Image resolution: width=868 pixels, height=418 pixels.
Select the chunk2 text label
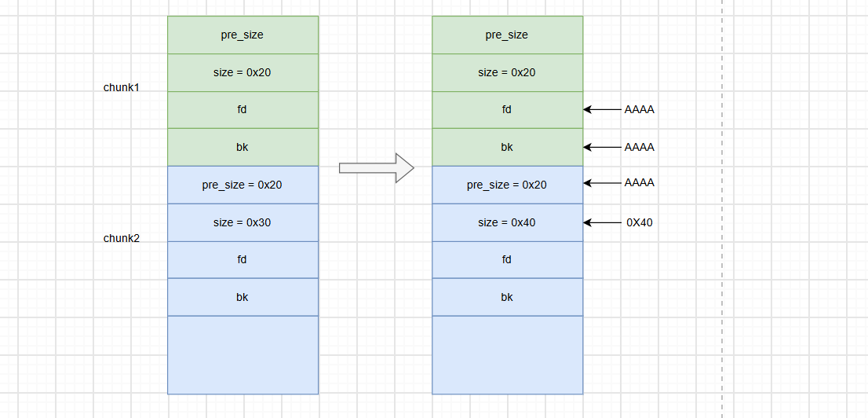[121, 238]
